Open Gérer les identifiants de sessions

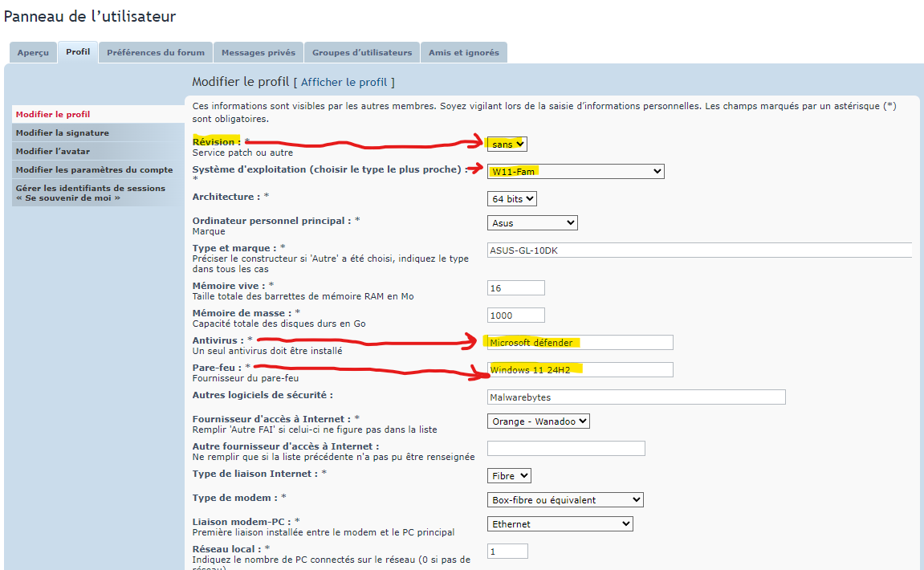[x=98, y=193]
